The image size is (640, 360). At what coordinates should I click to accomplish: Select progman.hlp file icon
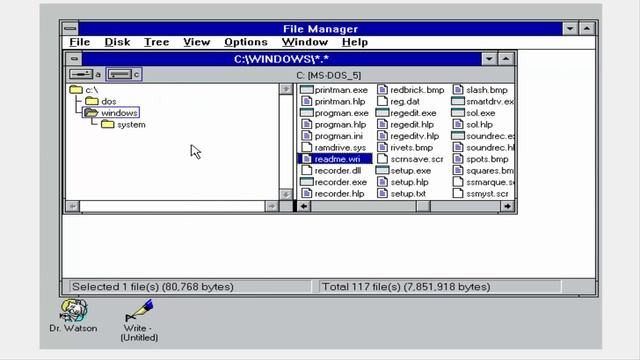pyautogui.click(x=307, y=124)
